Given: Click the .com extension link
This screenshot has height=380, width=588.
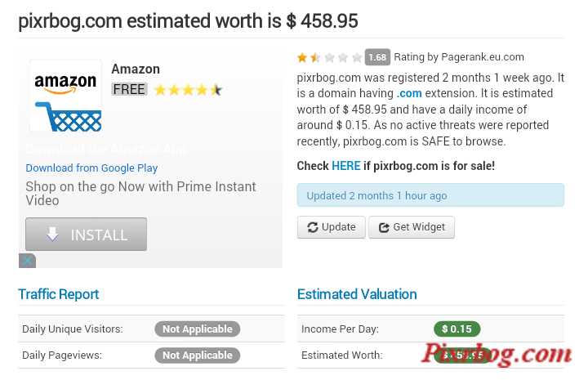Looking at the screenshot, I should [x=409, y=93].
